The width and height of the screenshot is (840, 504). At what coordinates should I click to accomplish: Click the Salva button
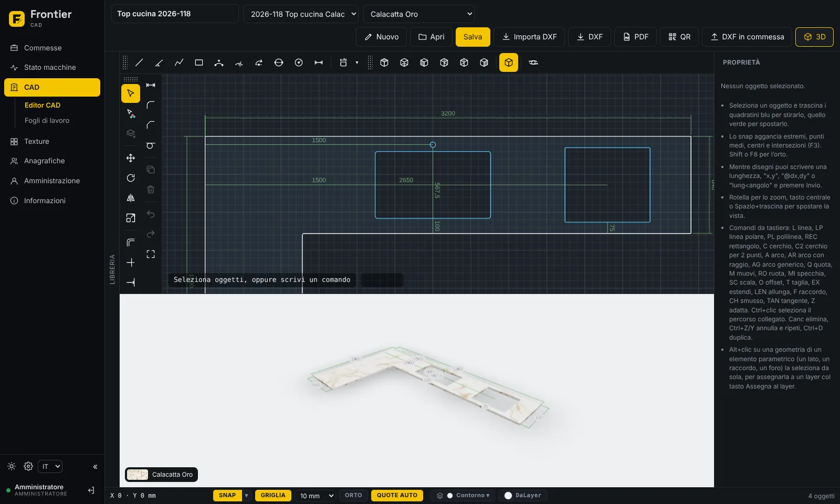click(472, 37)
